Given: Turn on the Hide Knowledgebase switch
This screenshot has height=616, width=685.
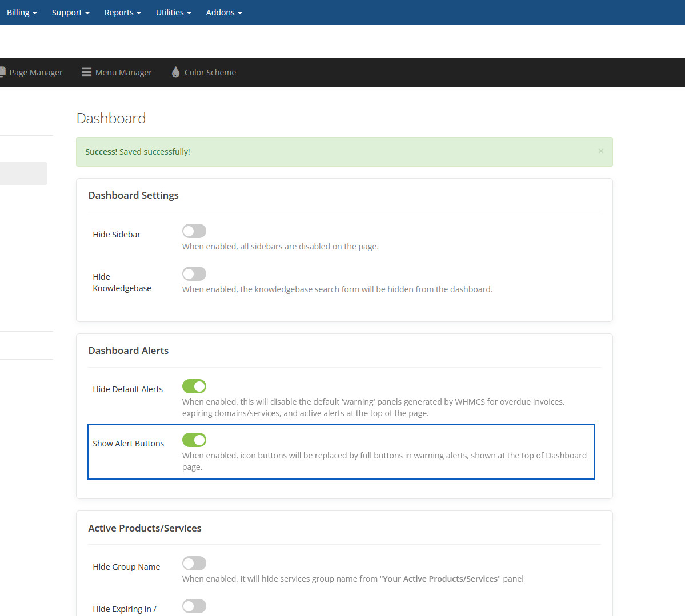Looking at the screenshot, I should point(194,274).
